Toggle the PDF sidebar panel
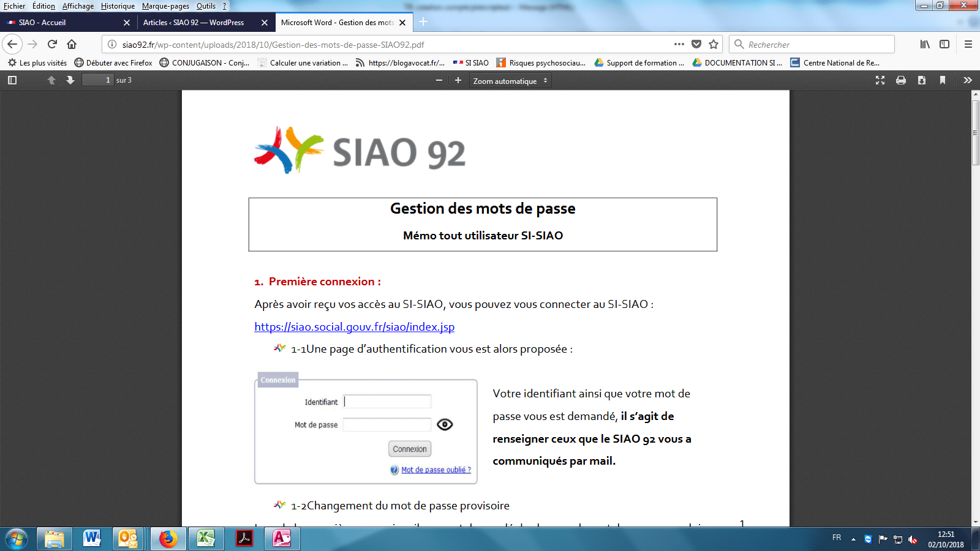The width and height of the screenshot is (980, 551). click(x=12, y=80)
